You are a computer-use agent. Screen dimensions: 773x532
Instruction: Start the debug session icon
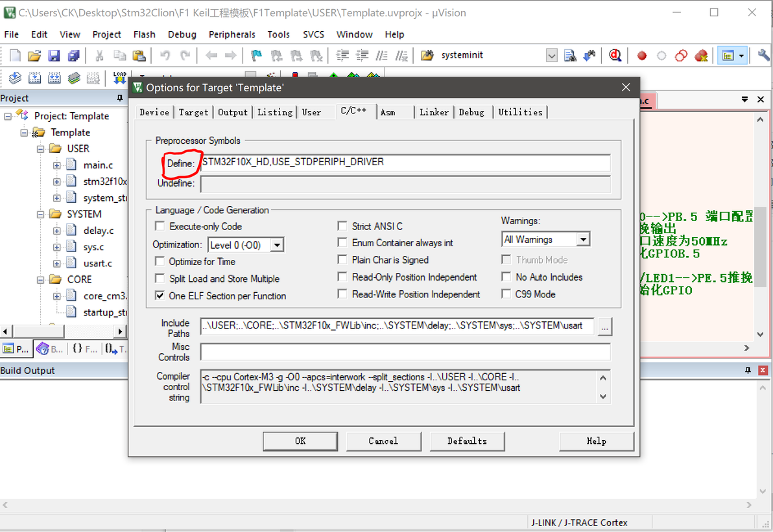615,55
